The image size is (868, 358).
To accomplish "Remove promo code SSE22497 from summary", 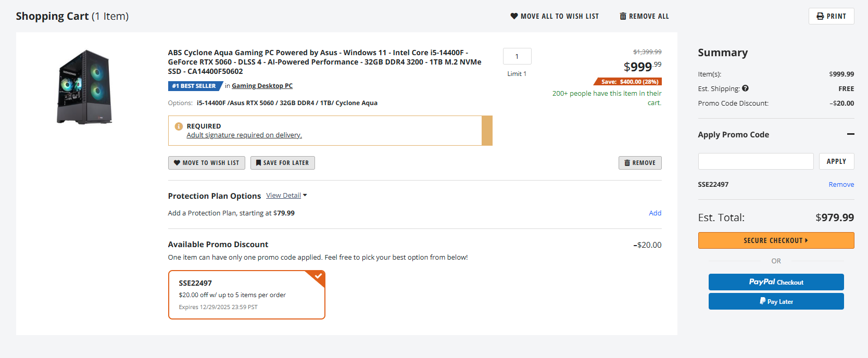I will tap(841, 185).
